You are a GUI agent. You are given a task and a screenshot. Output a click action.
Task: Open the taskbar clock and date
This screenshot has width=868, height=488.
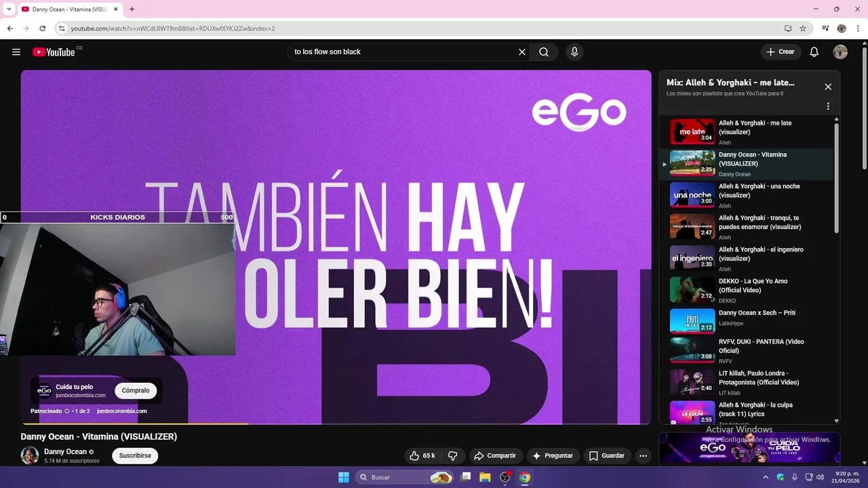point(844,477)
